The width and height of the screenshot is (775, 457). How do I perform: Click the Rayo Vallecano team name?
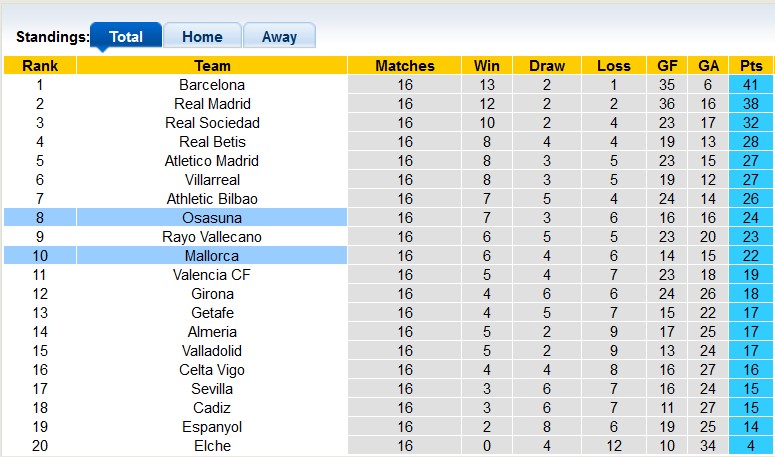tap(212, 237)
